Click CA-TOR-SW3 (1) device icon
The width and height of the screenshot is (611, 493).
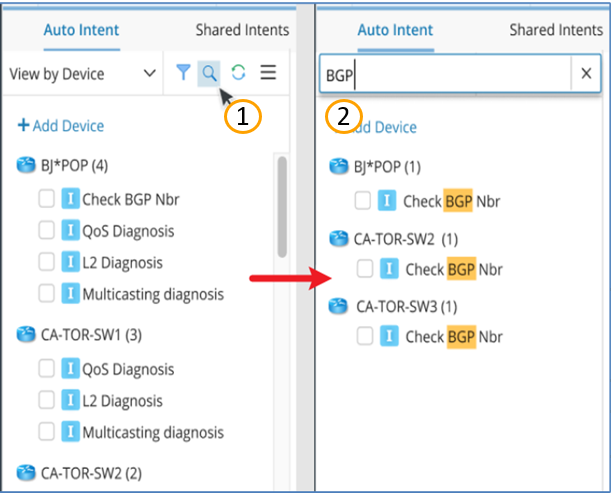point(338,306)
